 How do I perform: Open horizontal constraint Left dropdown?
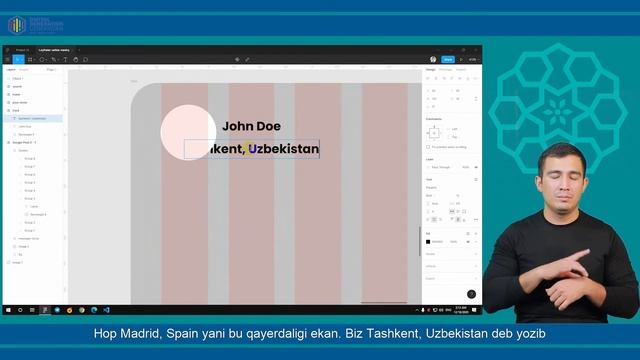pos(454,129)
